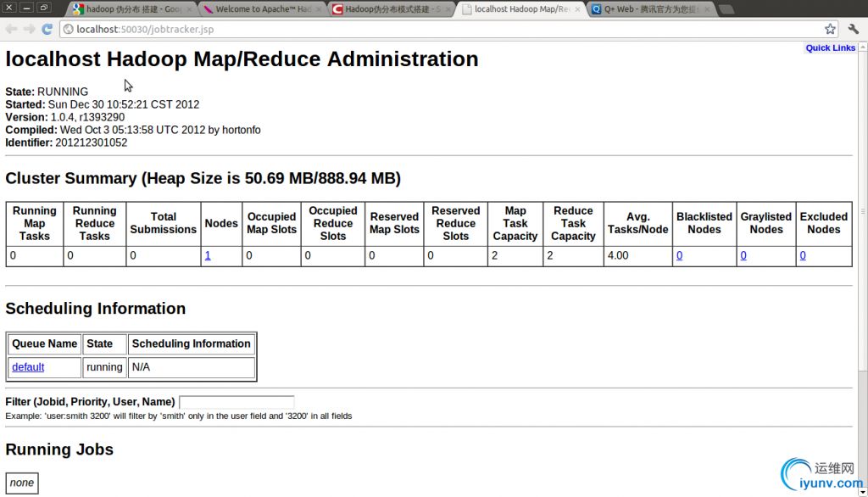Click the Identifier value 201212301052
The width and height of the screenshot is (868, 497).
(x=92, y=142)
